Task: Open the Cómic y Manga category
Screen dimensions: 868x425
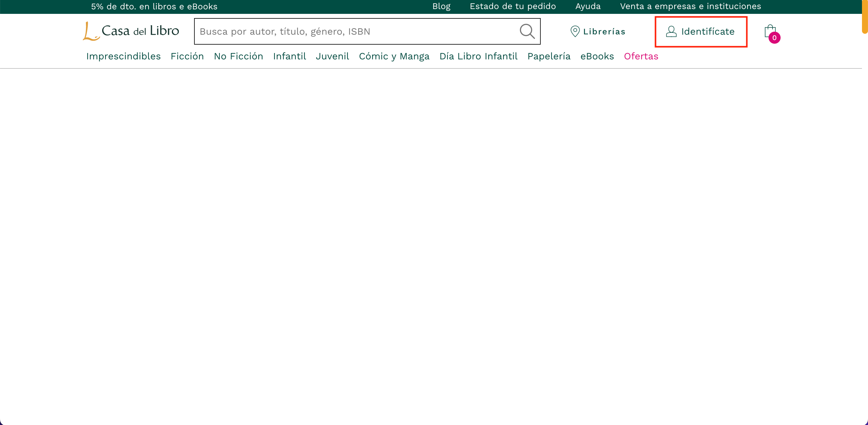Action: pyautogui.click(x=394, y=56)
